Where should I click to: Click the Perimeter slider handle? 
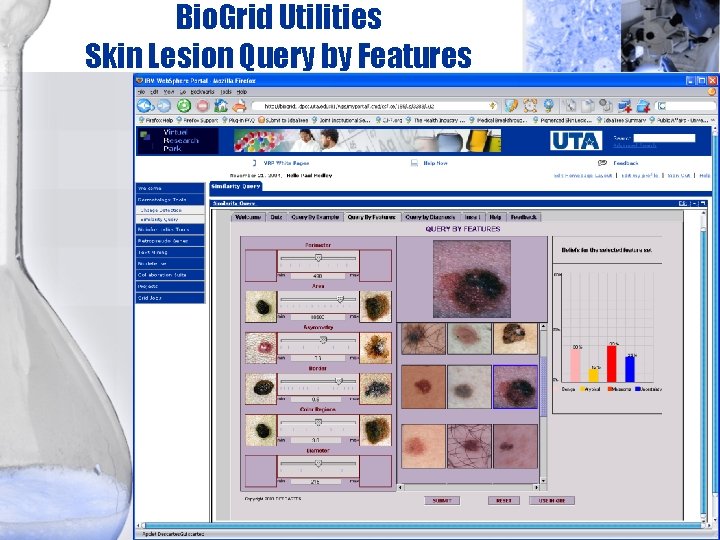coord(318,258)
